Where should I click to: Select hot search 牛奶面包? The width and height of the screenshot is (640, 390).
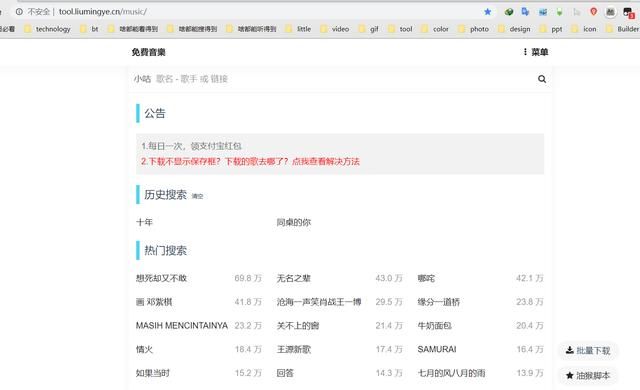[435, 326]
